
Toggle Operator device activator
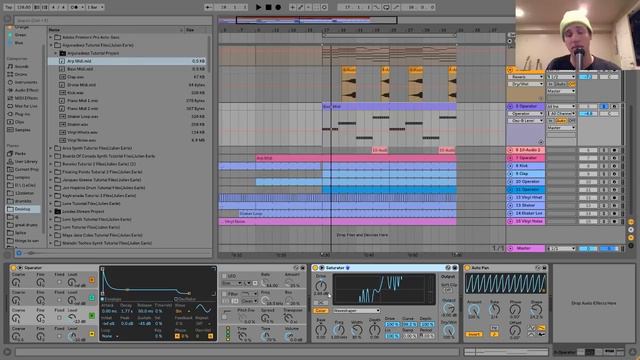coord(13,268)
